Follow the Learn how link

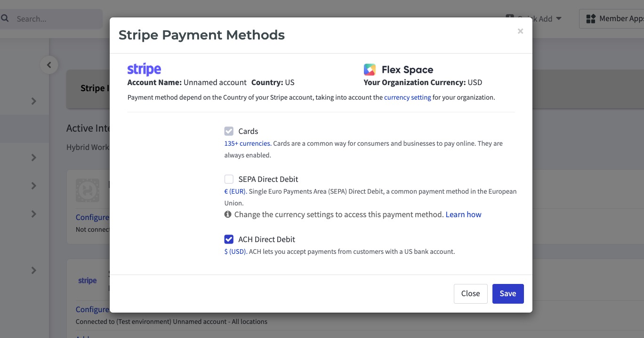[x=464, y=214]
